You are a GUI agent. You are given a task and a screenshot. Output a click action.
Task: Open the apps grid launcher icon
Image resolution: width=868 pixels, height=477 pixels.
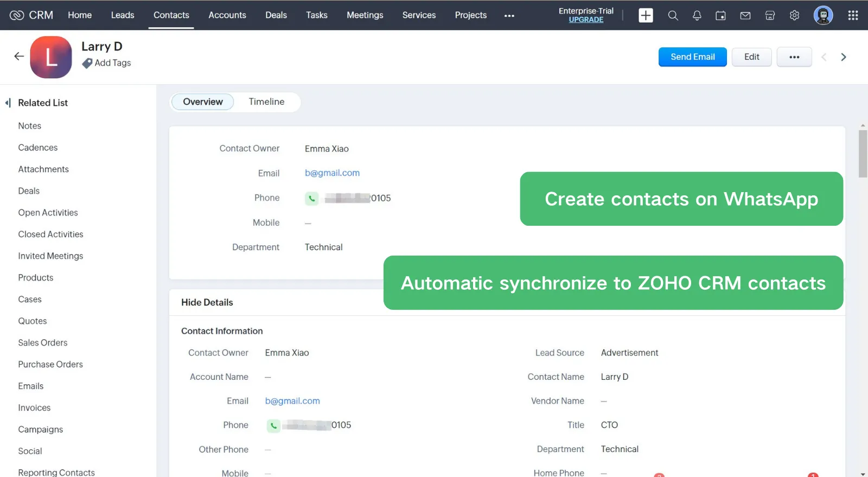(853, 15)
